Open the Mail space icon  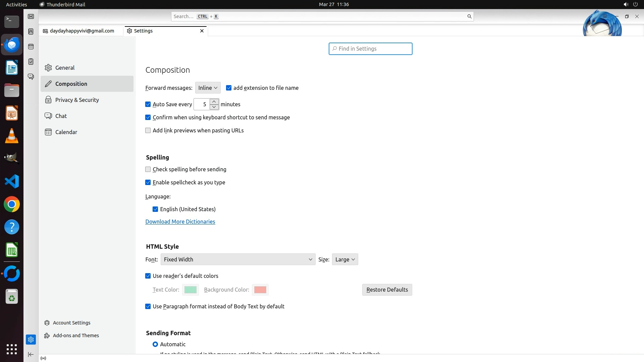(x=31, y=16)
